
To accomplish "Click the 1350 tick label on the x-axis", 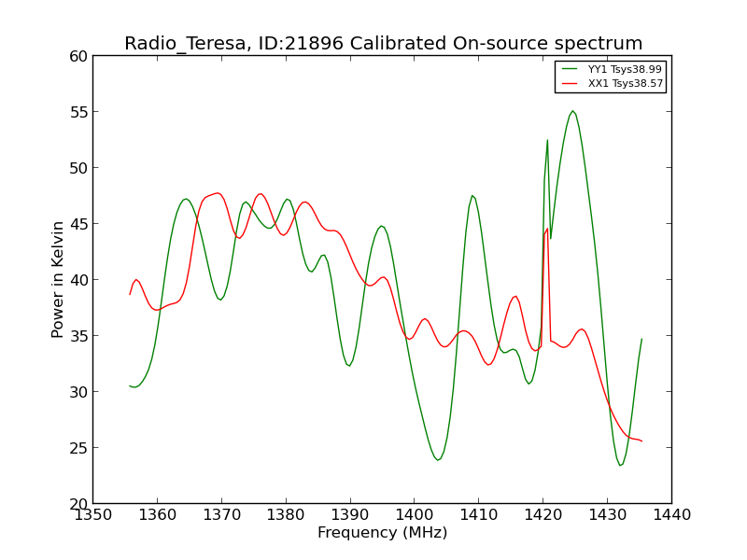I will coord(93,515).
